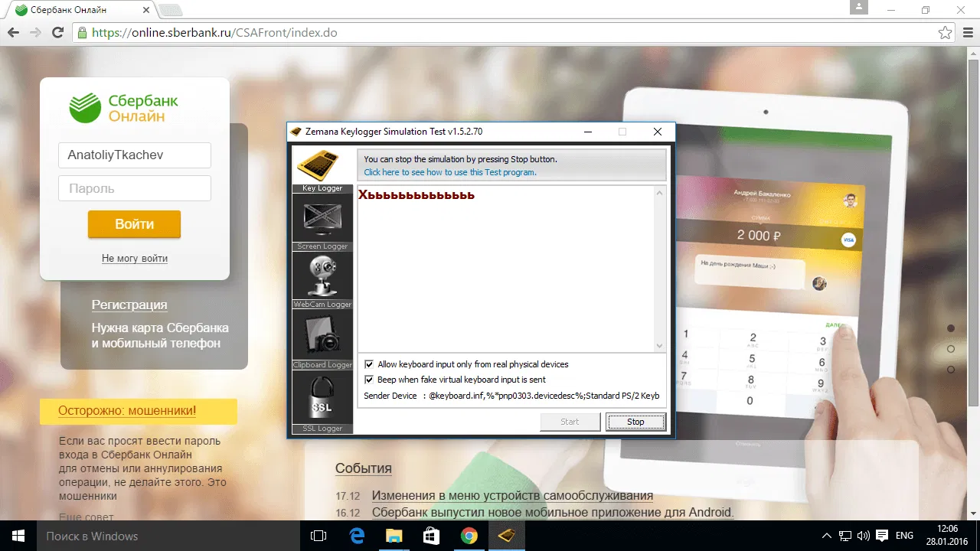Open the taskbar clock showing 12:06

click(x=948, y=536)
